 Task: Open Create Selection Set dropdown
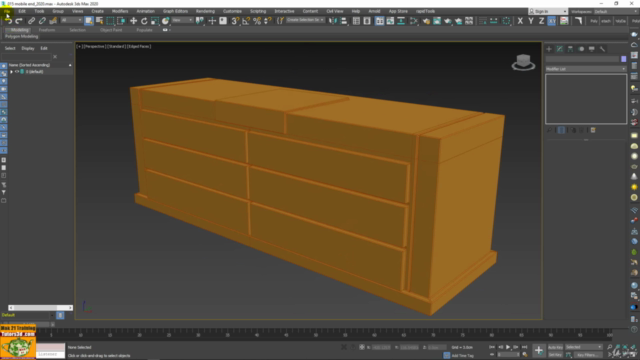tap(305, 20)
